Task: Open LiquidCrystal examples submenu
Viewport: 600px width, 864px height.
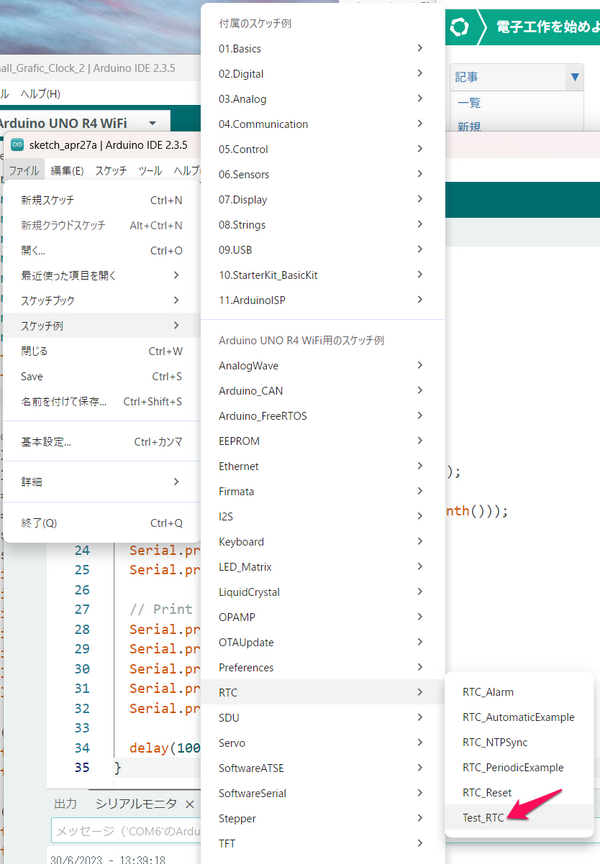Action: pos(322,592)
